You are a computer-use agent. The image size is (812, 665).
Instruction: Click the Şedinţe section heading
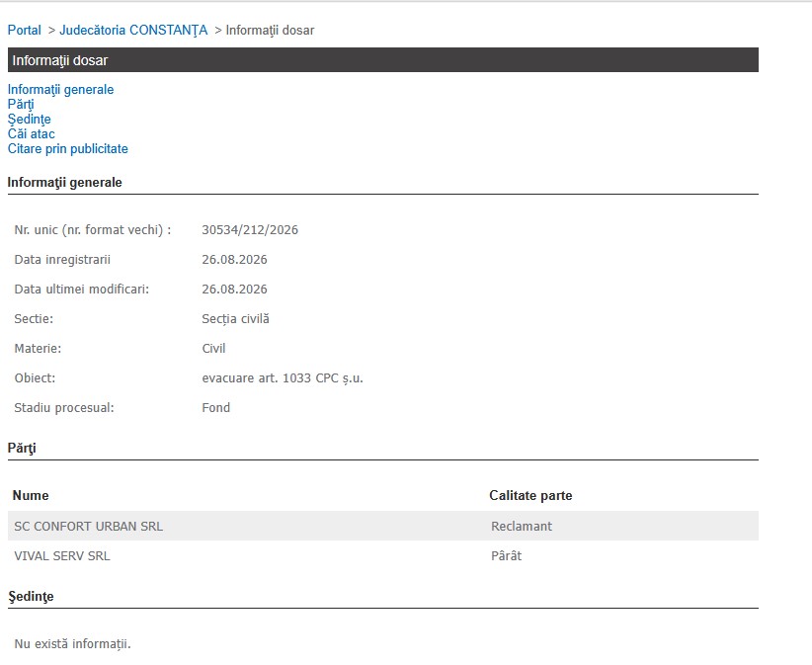pyautogui.click(x=31, y=597)
